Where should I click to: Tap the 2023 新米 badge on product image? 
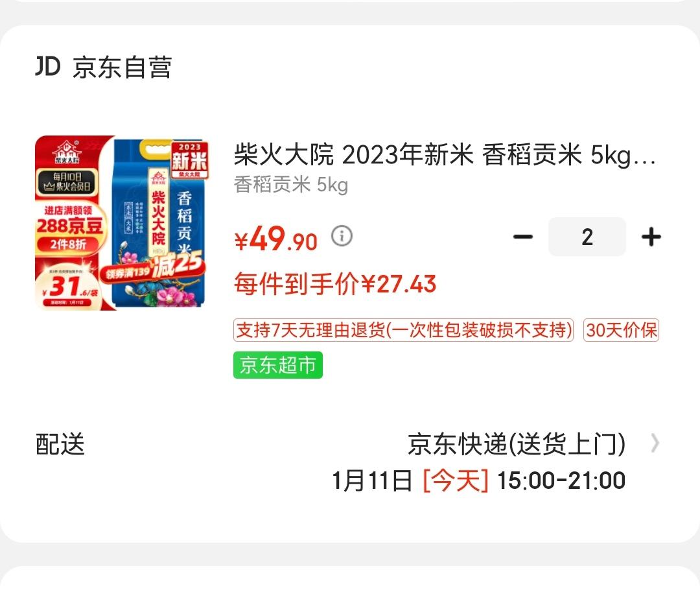click(189, 160)
